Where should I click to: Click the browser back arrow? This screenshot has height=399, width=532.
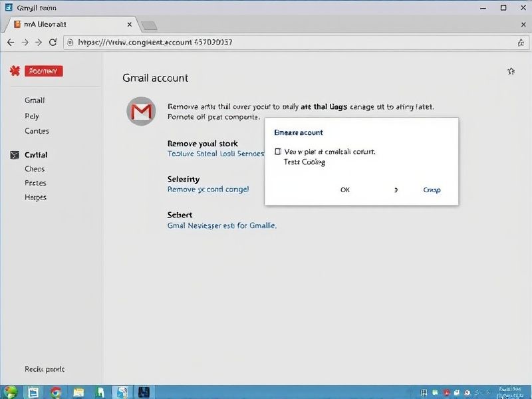point(11,43)
